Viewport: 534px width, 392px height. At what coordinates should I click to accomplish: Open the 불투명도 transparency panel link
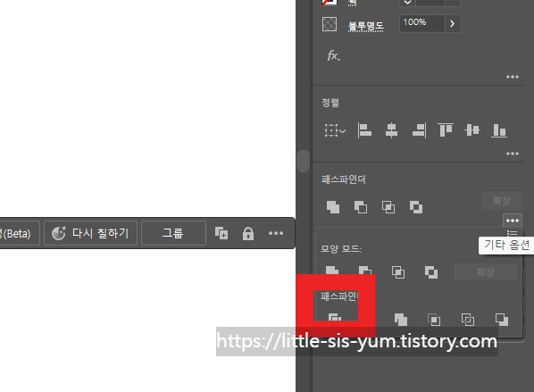click(365, 26)
